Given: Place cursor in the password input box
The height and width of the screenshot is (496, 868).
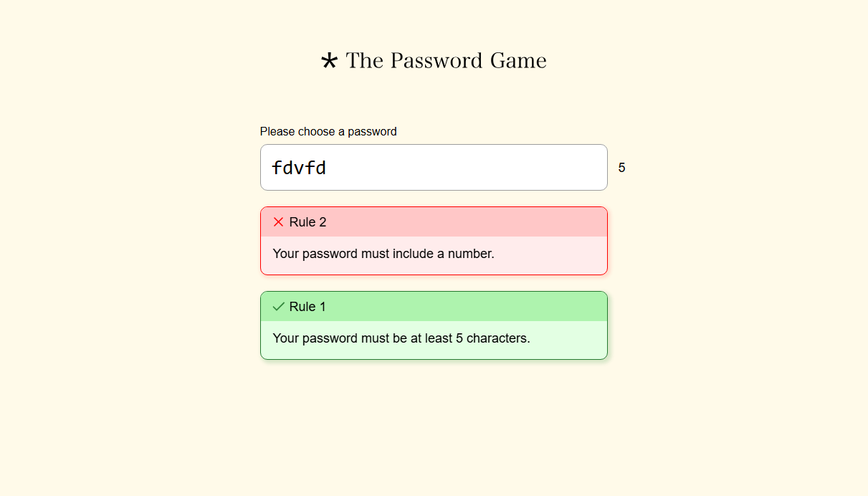Looking at the screenshot, I should 434,167.
